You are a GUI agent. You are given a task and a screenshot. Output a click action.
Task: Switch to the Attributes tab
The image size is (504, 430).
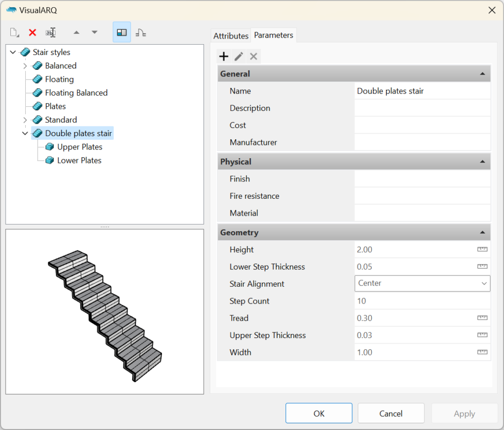tap(231, 35)
